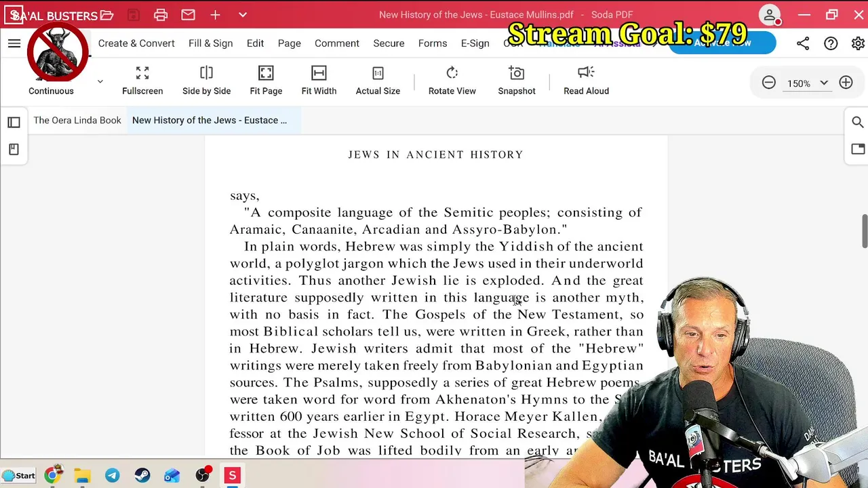Launch Chrome from the taskbar

point(52,475)
